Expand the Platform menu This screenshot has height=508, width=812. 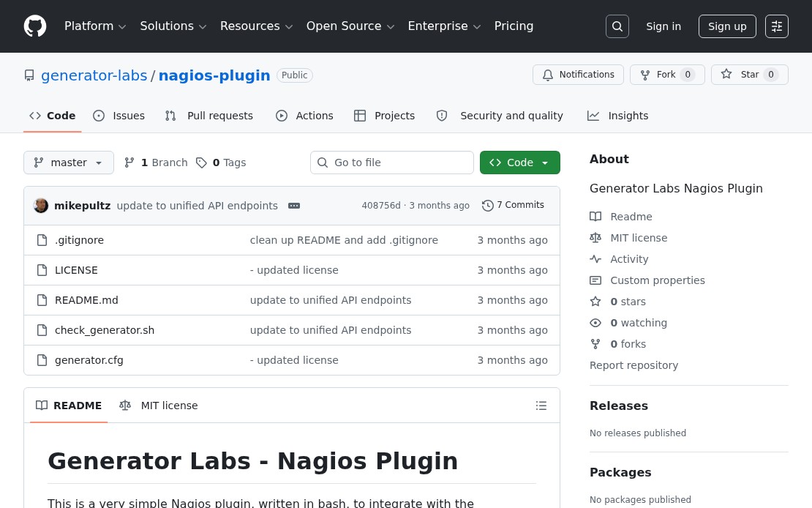coord(95,26)
